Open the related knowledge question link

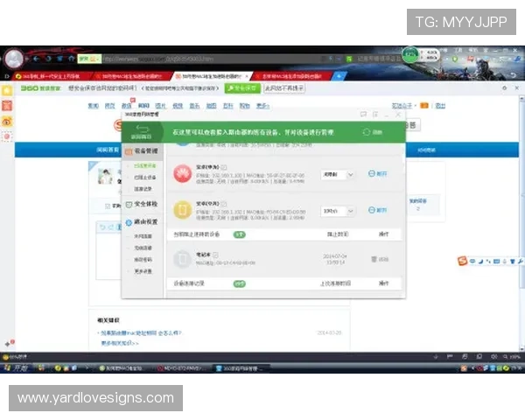point(141,332)
